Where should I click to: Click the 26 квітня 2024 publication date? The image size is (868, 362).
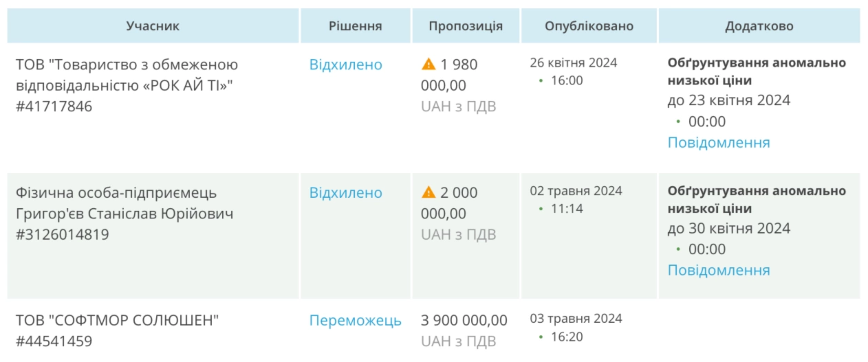click(574, 63)
